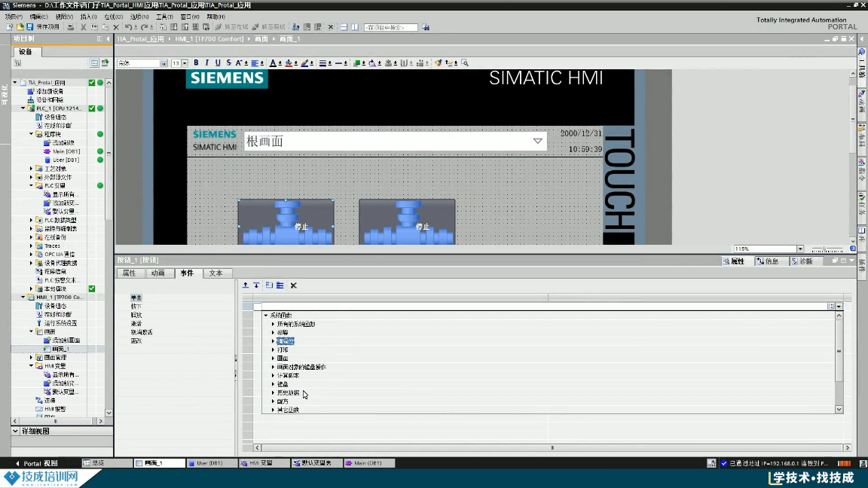Save the project using the floppy disk icon
The width and height of the screenshot is (868, 488).
[30, 27]
